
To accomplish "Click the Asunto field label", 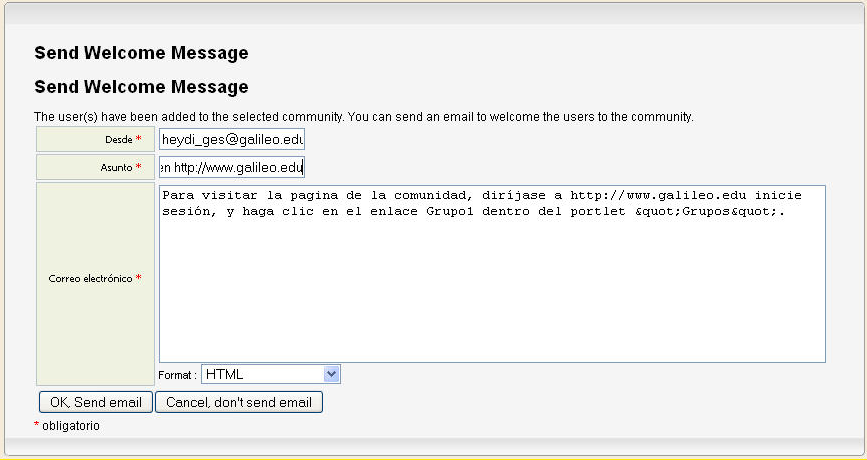I will [116, 168].
